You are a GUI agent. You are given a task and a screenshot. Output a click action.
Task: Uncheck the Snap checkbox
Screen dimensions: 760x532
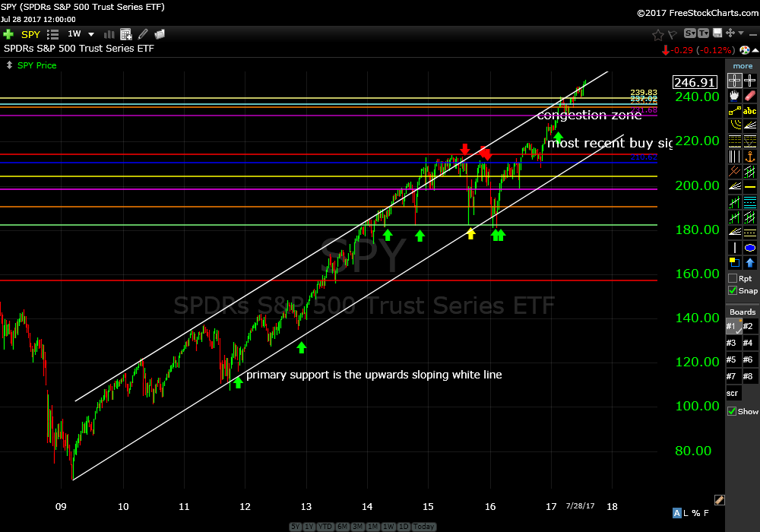tap(733, 290)
